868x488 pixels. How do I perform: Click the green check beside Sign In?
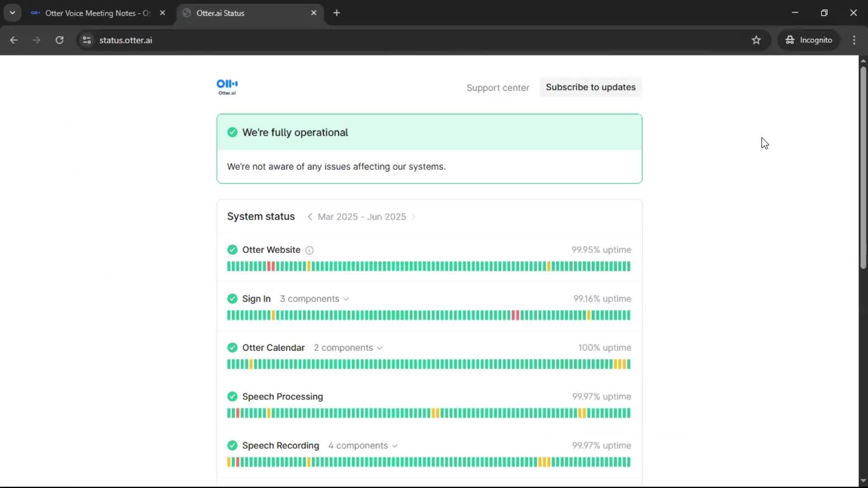pos(232,299)
